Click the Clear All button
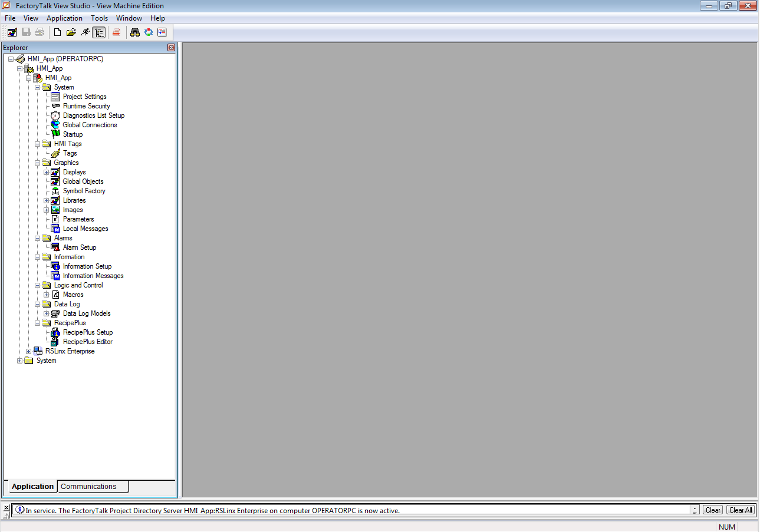This screenshot has height=532, width=760. [x=740, y=510]
